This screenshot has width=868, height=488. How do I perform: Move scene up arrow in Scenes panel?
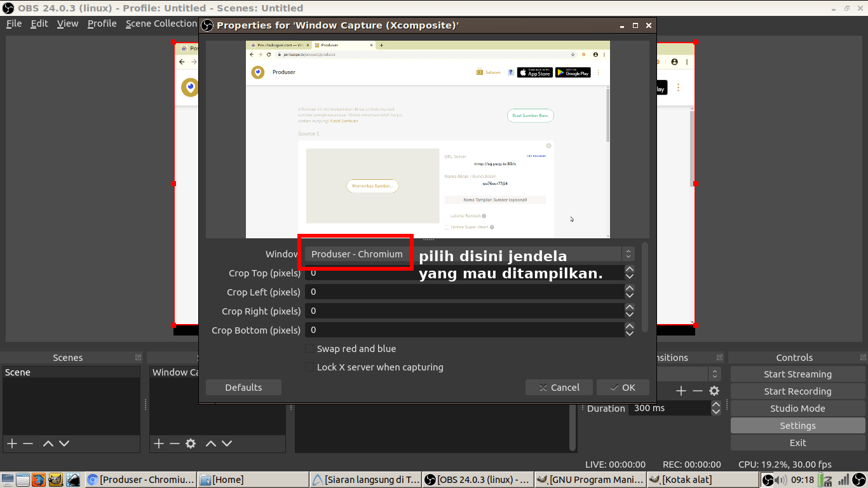click(48, 444)
